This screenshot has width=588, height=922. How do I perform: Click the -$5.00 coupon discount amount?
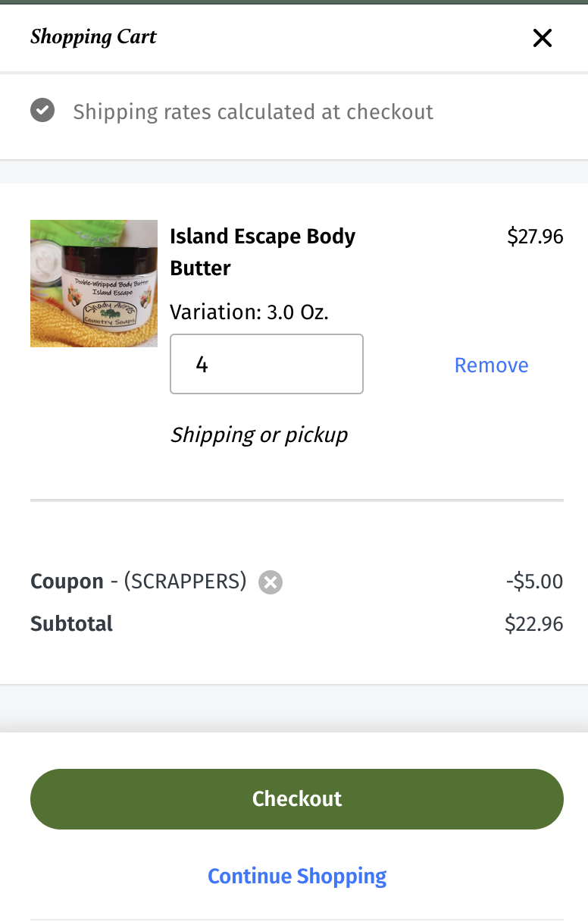534,582
